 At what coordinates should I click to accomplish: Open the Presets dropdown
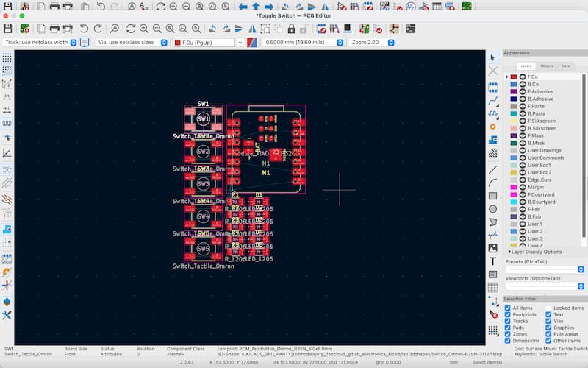pyautogui.click(x=545, y=269)
